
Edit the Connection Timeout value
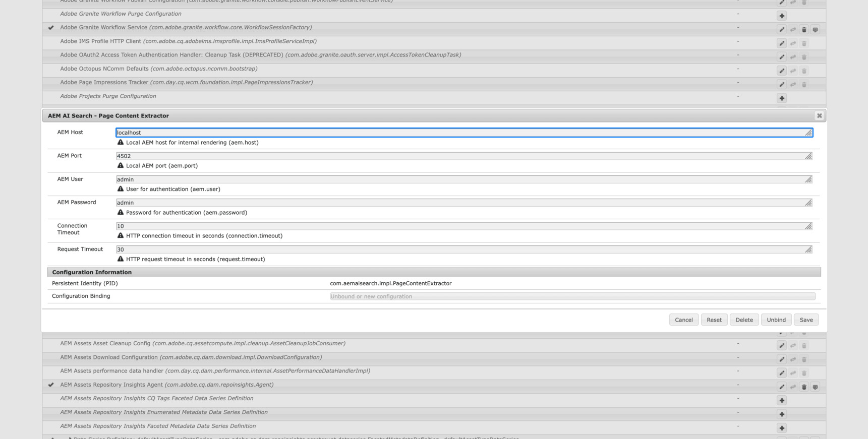coord(464,226)
